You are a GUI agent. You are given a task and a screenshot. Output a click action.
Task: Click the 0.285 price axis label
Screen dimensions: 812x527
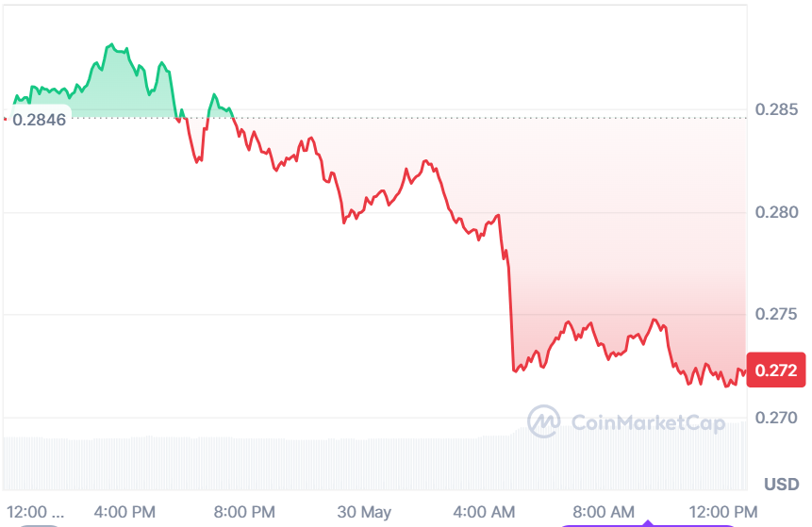tap(778, 110)
